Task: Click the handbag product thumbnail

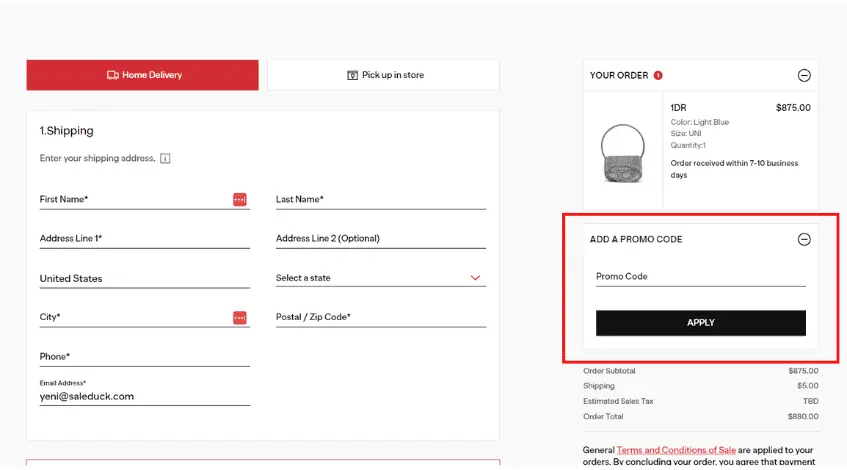Action: tap(626, 153)
